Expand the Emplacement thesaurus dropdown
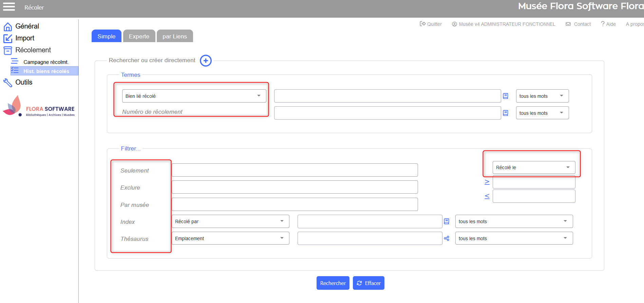 click(x=230, y=238)
